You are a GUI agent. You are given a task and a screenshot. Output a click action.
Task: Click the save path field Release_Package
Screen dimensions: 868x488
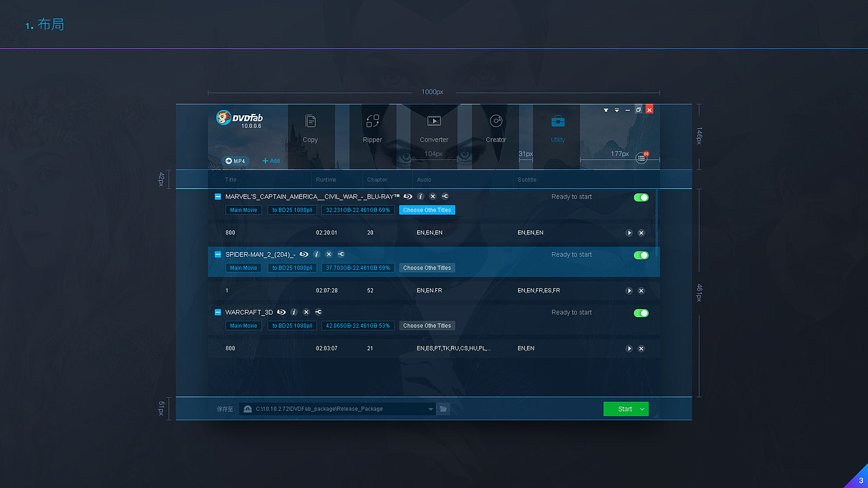click(x=338, y=409)
